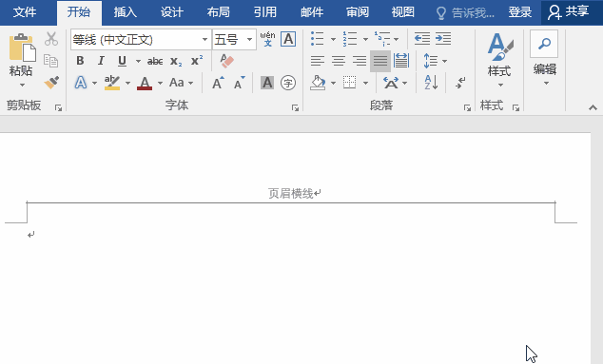Toggle bold formatting

(x=80, y=61)
